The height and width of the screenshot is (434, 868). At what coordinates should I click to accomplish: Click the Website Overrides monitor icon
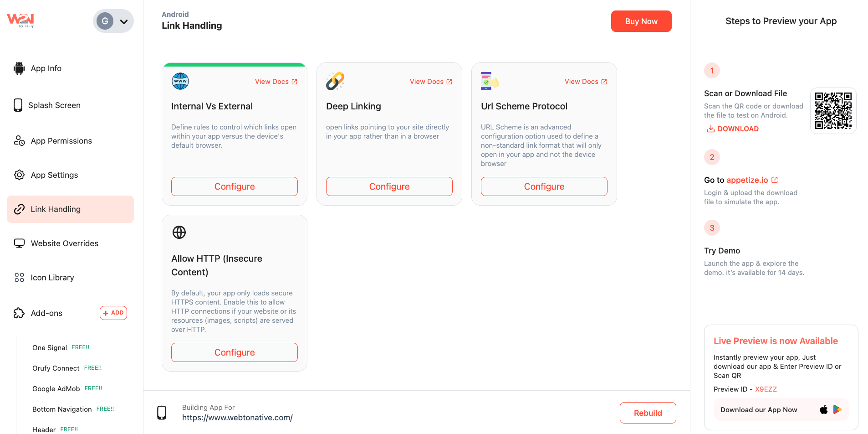pyautogui.click(x=19, y=243)
